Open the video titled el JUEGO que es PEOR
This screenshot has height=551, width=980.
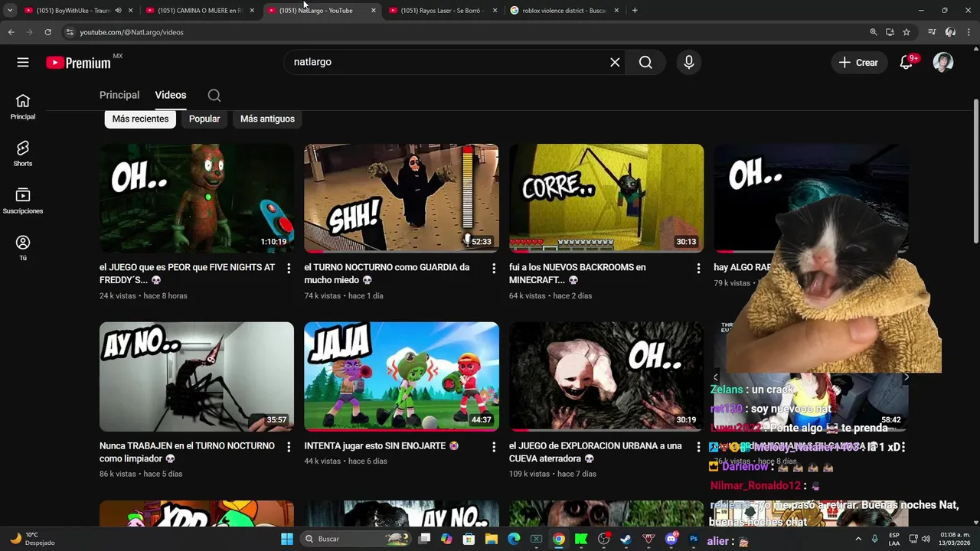tap(187, 273)
